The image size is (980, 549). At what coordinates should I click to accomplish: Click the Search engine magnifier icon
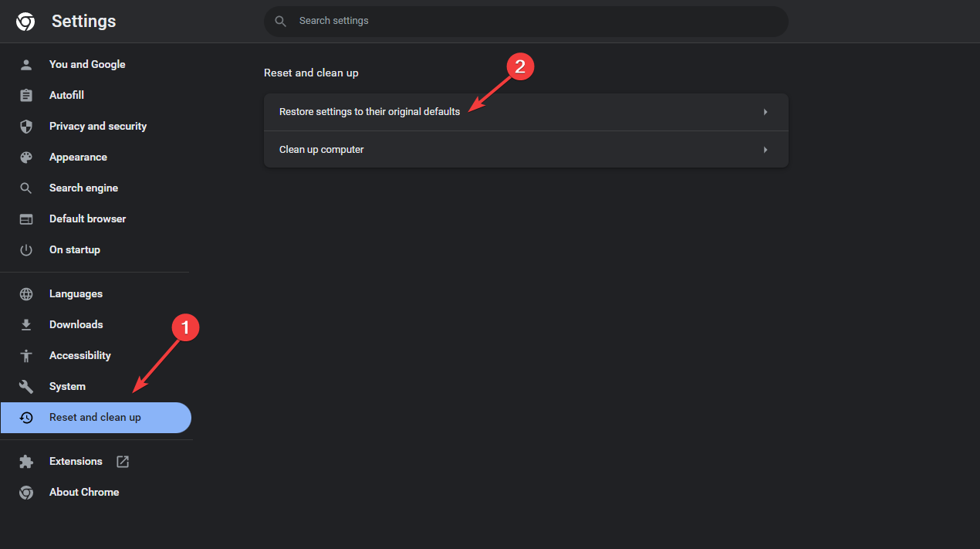coord(26,188)
